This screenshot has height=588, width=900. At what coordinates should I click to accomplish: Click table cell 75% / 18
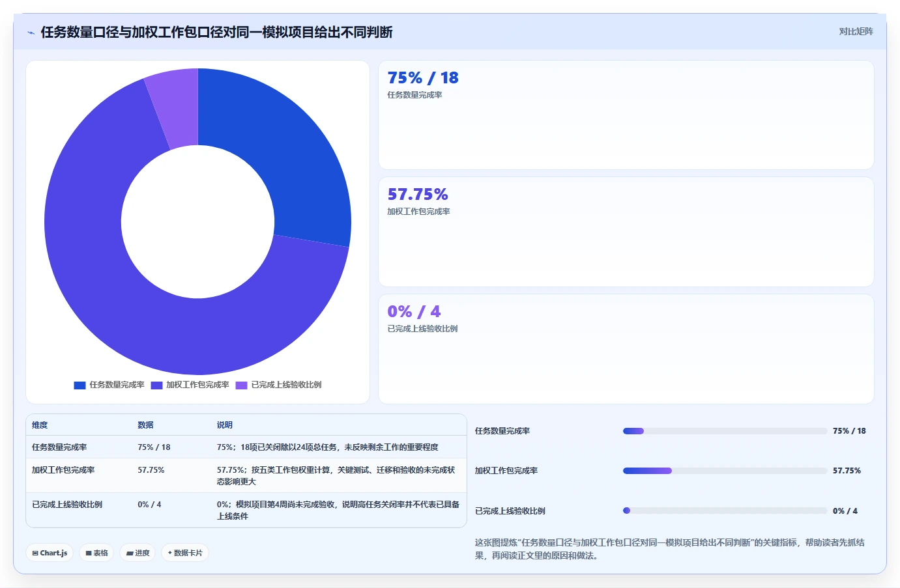click(x=154, y=447)
